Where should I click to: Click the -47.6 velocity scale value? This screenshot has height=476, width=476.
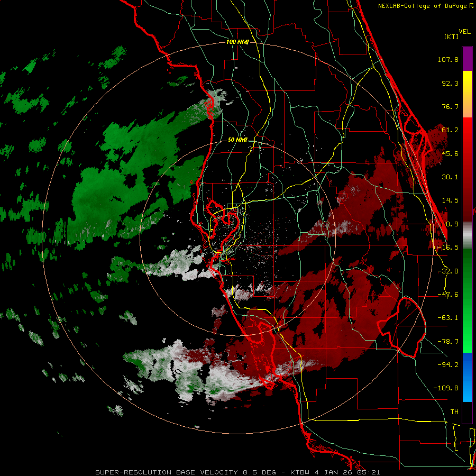click(x=448, y=295)
